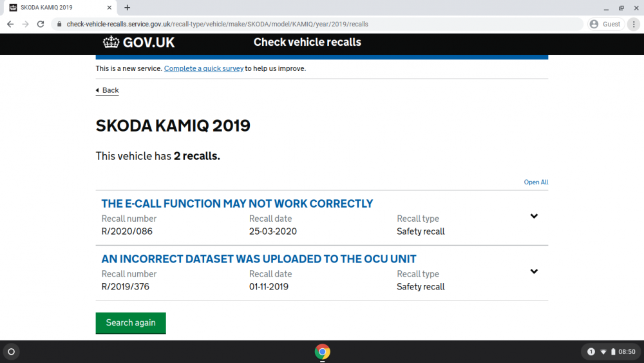Open the Check vehicle recalls header link
Image resolution: width=644 pixels, height=363 pixels.
click(307, 43)
